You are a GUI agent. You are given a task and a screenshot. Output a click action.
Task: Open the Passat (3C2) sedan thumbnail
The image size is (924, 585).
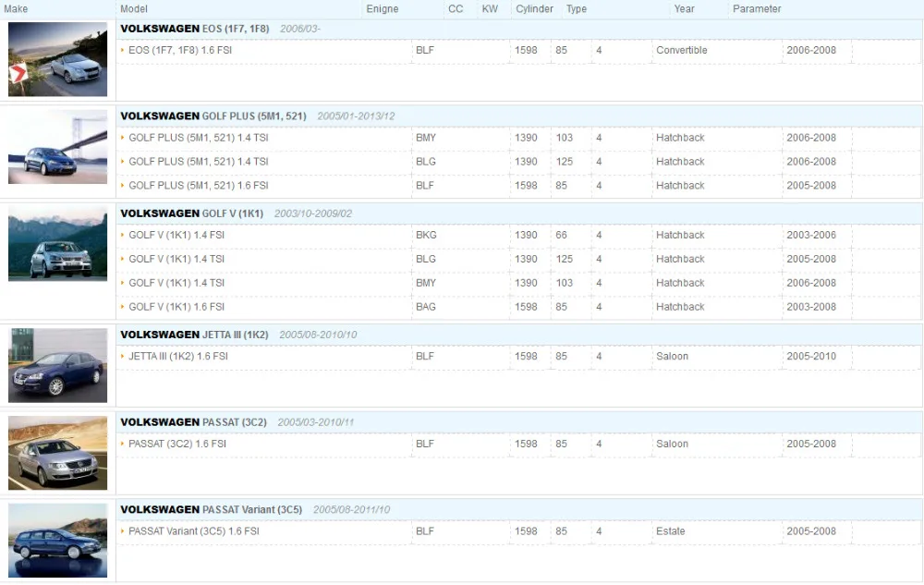pos(57,453)
